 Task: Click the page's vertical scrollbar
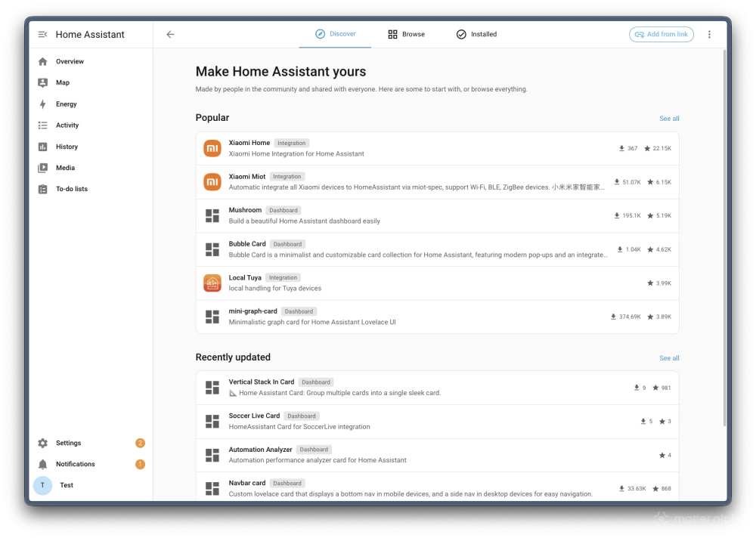724,238
